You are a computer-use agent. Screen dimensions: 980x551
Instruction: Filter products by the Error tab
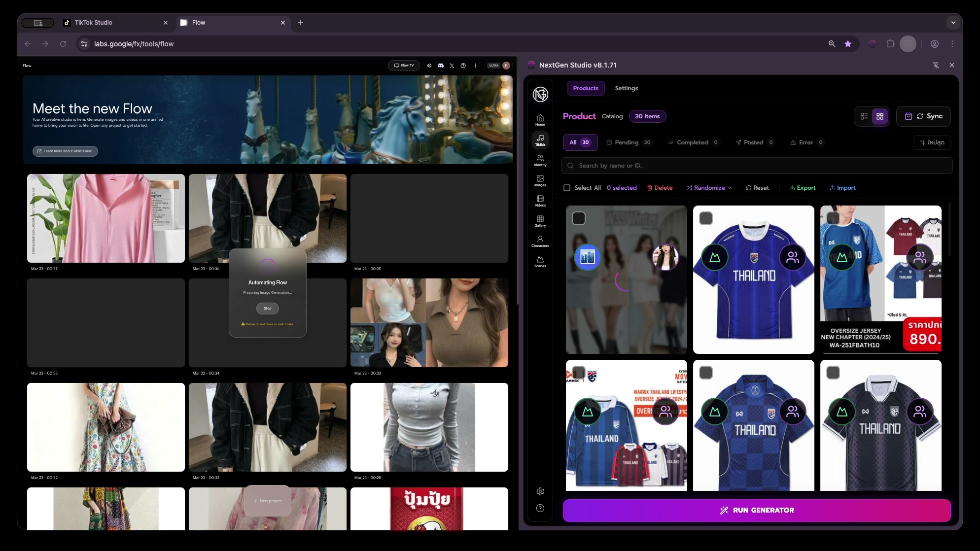807,142
